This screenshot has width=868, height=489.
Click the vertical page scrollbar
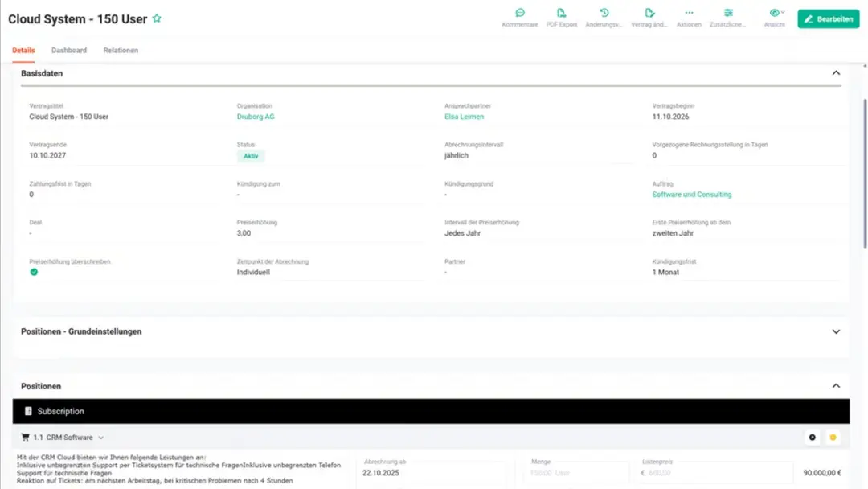coord(865,174)
